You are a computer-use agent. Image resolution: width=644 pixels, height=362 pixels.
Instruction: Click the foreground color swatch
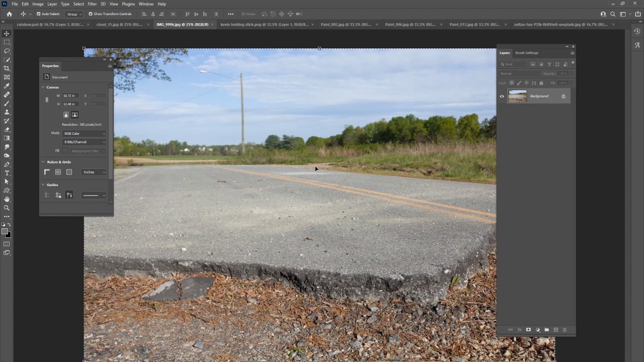5,232
